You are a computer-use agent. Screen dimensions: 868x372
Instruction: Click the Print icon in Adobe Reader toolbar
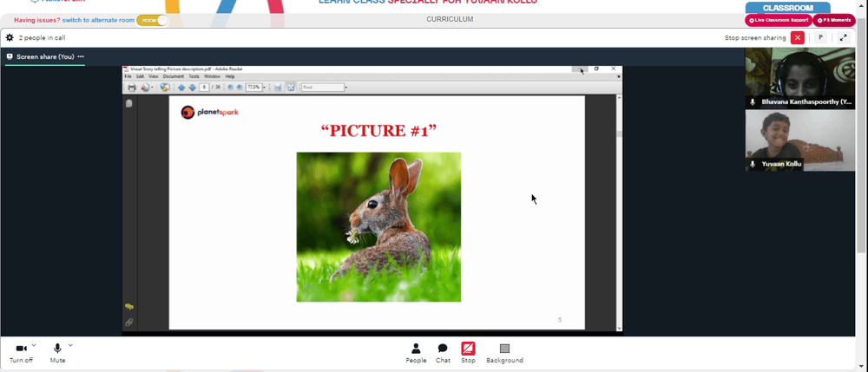coord(132,88)
